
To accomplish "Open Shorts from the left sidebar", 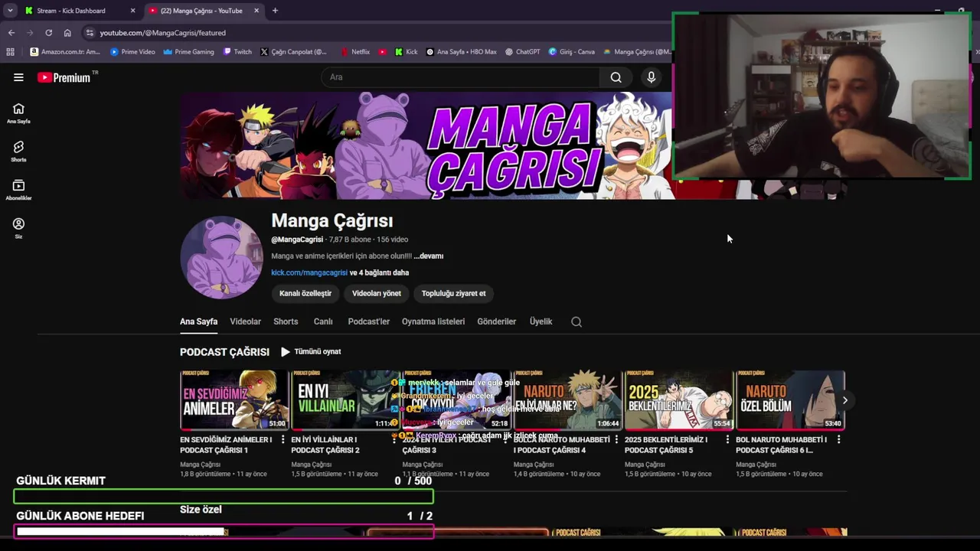I will pos(18,152).
